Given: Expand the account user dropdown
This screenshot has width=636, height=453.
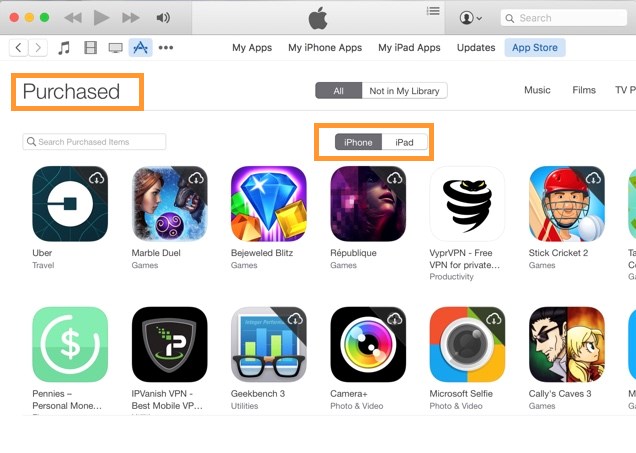Looking at the screenshot, I should pyautogui.click(x=471, y=18).
